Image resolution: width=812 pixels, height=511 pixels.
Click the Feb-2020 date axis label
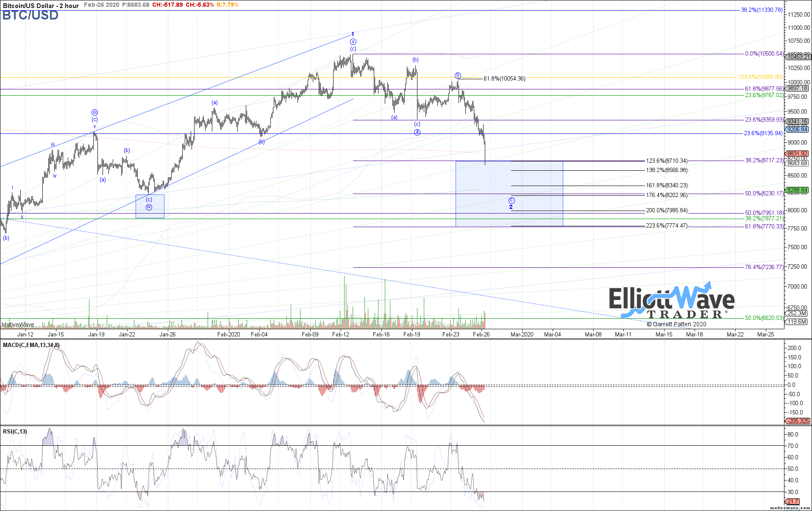pos(228,335)
